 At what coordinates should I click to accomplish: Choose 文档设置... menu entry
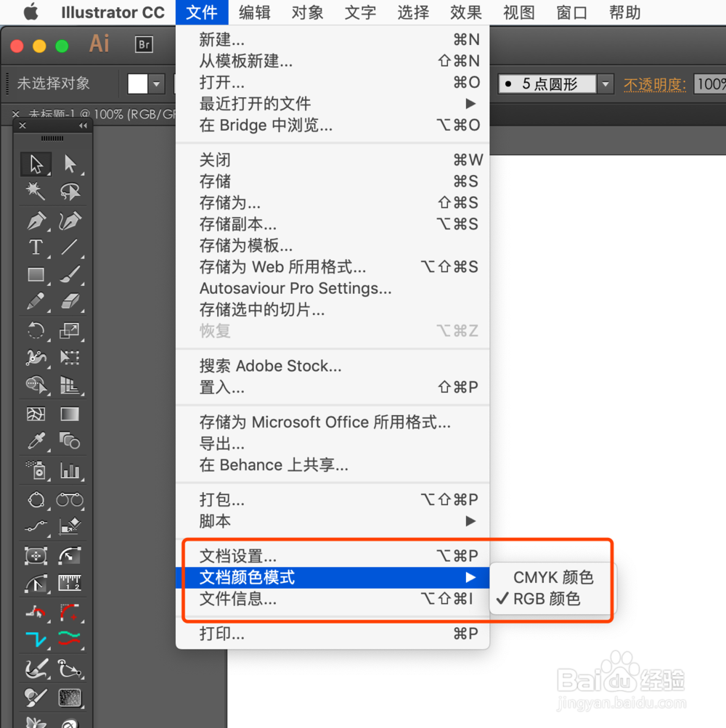pos(333,556)
